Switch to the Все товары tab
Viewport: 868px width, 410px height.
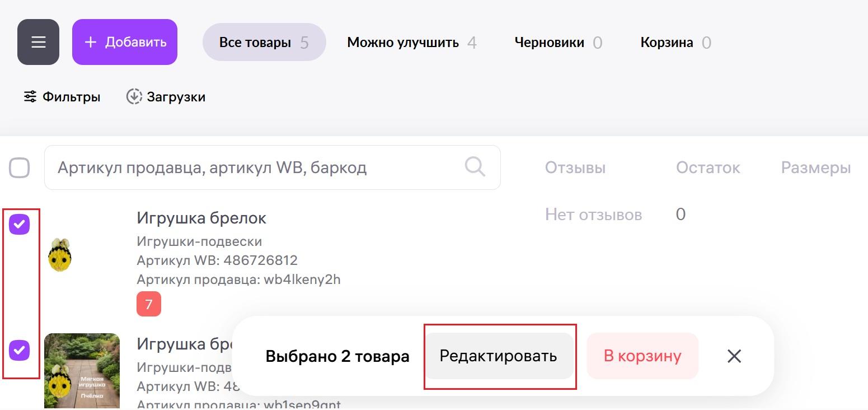tap(264, 42)
